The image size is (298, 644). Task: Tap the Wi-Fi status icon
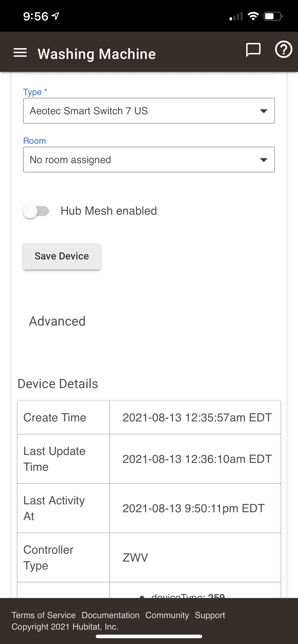pos(253,16)
